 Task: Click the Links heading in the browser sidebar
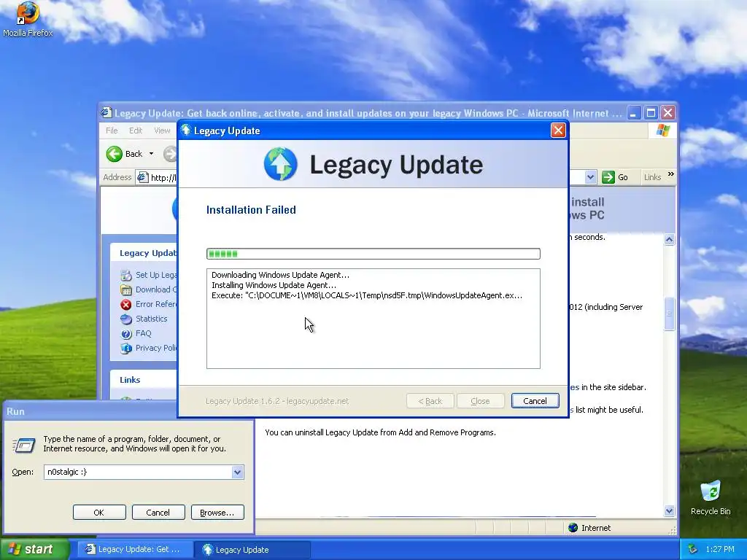(130, 379)
